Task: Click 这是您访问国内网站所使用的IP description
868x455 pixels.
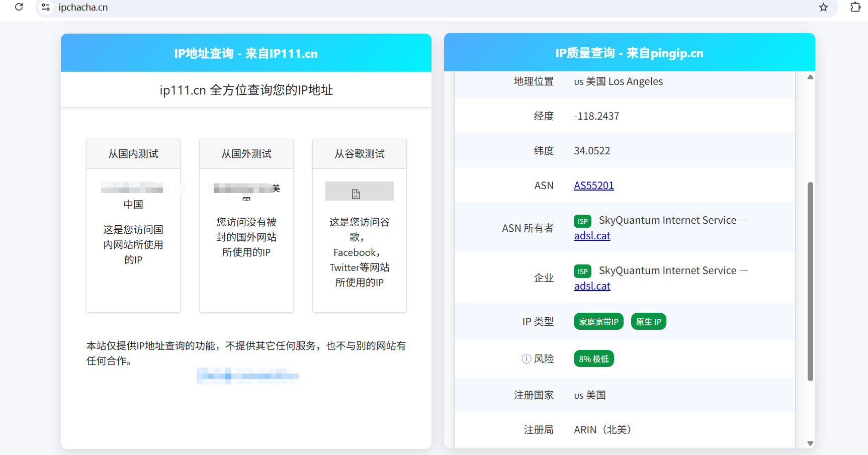Action: (133, 245)
